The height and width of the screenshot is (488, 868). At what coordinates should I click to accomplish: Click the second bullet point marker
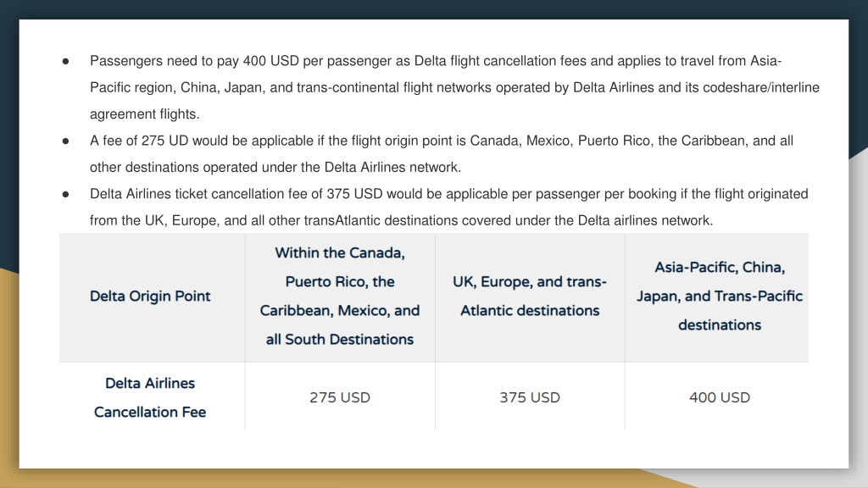(x=65, y=141)
